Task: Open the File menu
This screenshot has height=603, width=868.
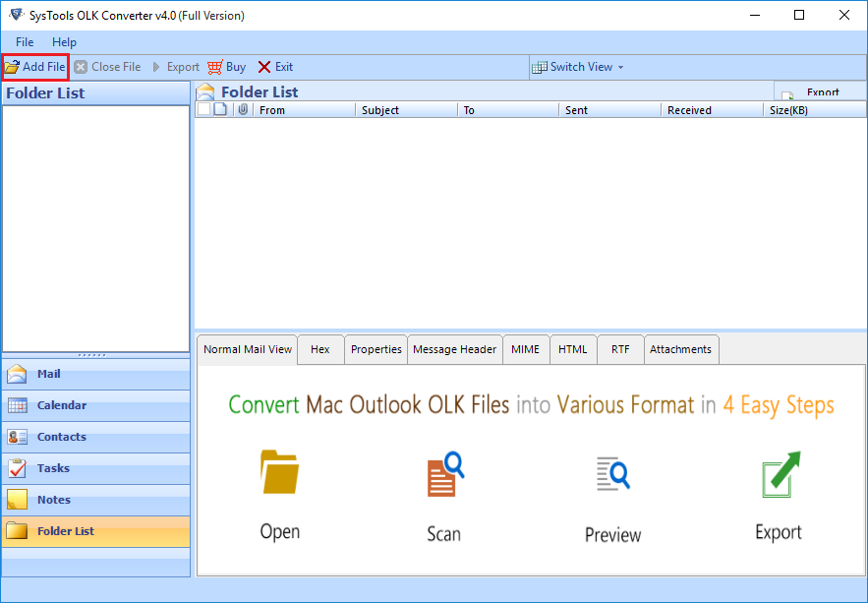Action: (25, 42)
